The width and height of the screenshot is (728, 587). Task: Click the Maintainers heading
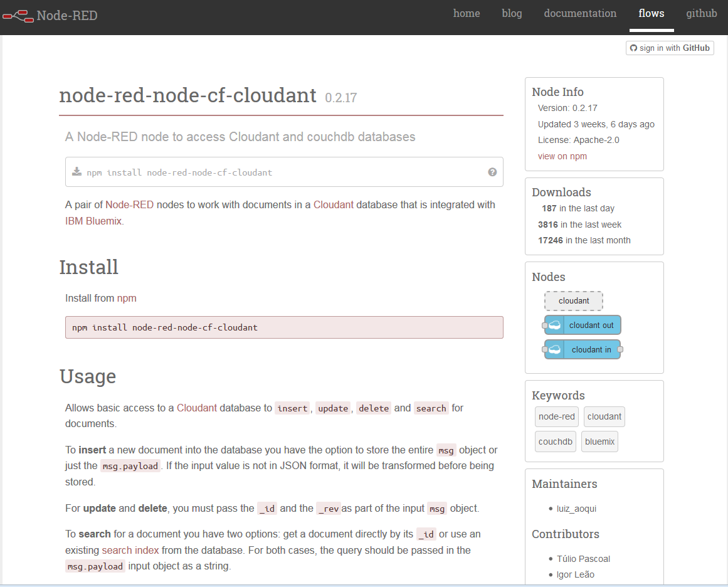(x=564, y=484)
